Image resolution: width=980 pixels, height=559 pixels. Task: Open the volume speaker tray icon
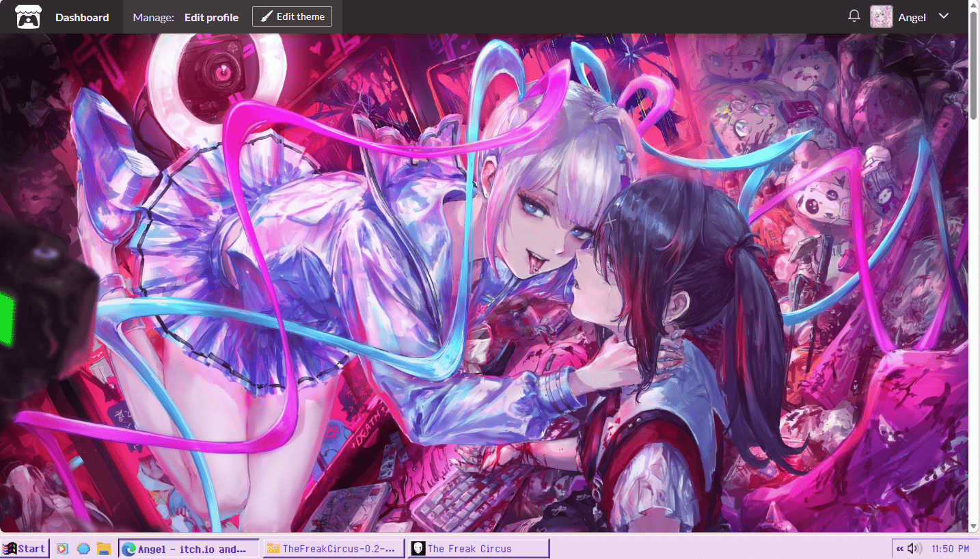coord(915,549)
